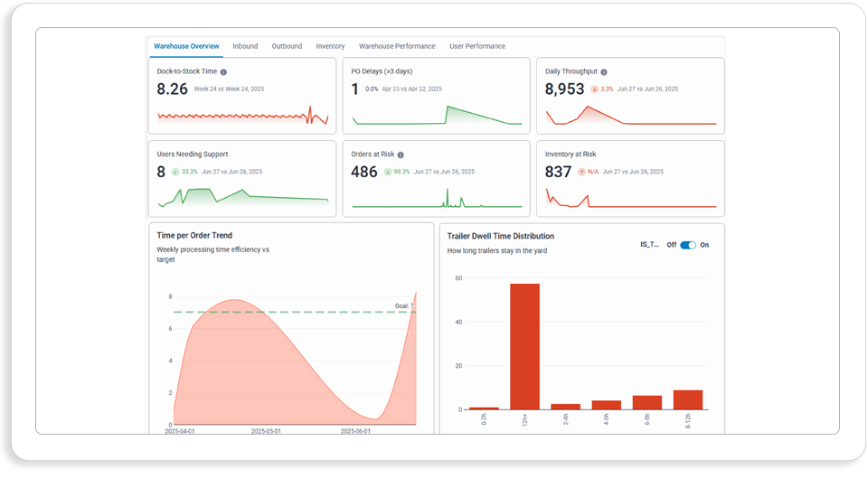Click info icon beside Dock-to-Stock Time
868x488 pixels.
223,72
